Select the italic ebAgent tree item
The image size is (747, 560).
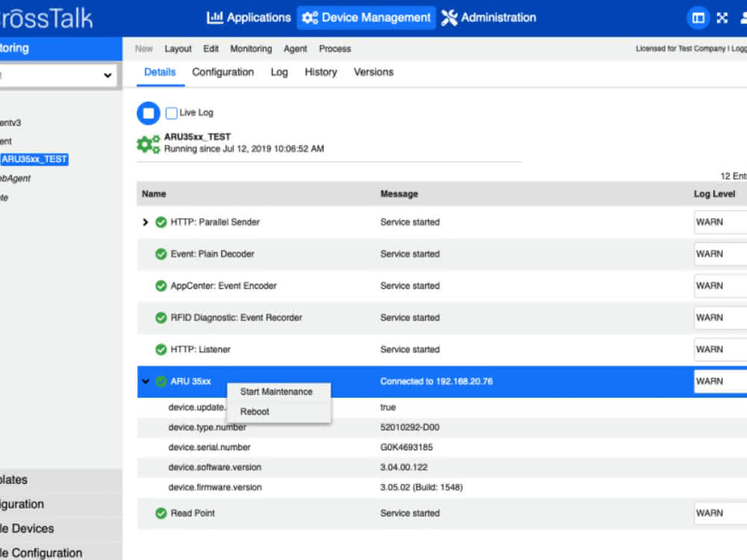pos(15,178)
